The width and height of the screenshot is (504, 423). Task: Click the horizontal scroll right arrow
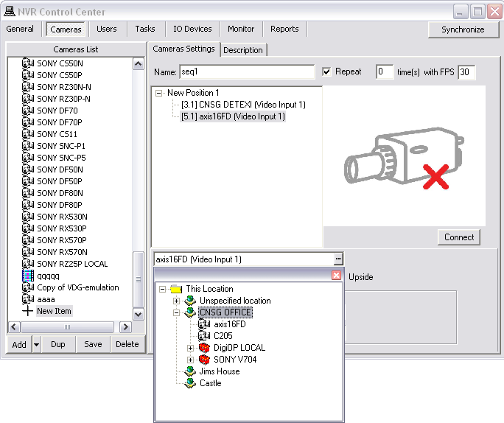(x=125, y=327)
